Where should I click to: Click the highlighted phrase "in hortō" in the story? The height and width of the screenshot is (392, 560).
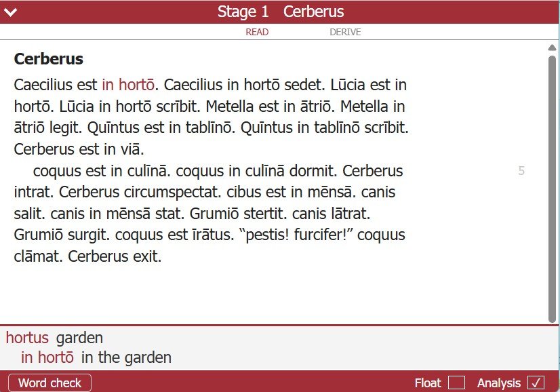coord(129,85)
